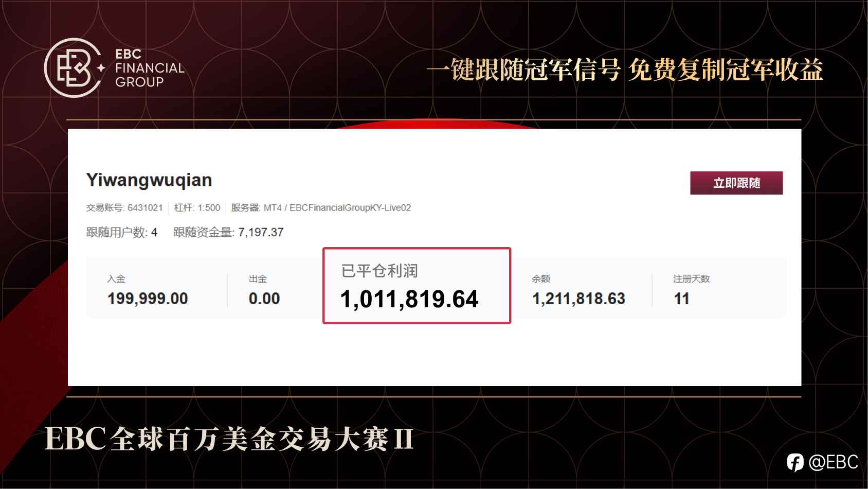
Task: Click the @EBC social handle text
Action: click(833, 462)
